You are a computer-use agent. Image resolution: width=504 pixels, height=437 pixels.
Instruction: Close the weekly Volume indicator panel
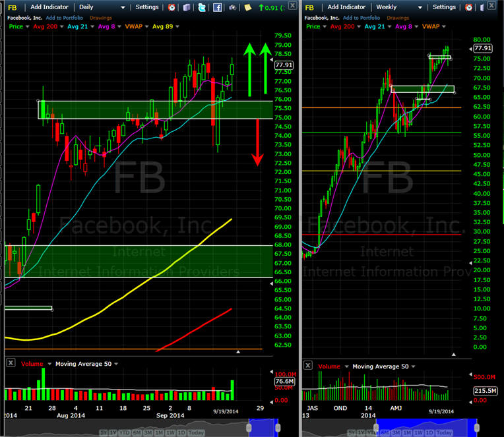pyautogui.click(x=308, y=365)
